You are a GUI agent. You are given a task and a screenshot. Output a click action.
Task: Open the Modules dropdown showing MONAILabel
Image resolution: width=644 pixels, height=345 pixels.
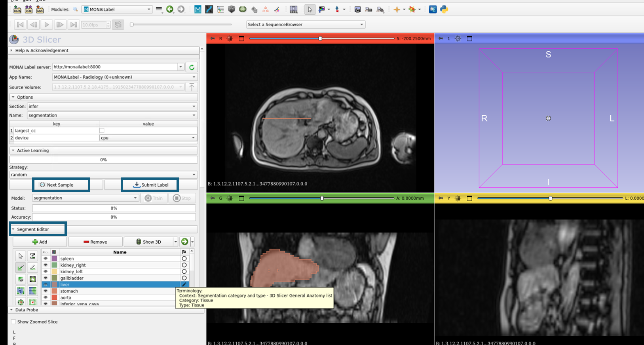(x=117, y=10)
